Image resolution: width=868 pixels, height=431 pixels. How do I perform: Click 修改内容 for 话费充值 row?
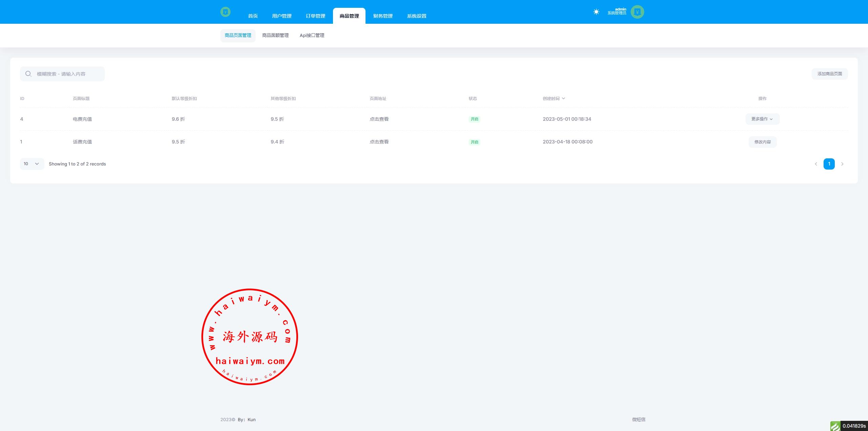pyautogui.click(x=762, y=142)
